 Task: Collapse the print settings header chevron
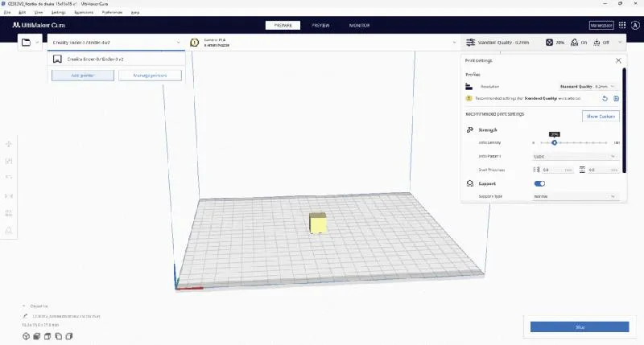click(620, 43)
